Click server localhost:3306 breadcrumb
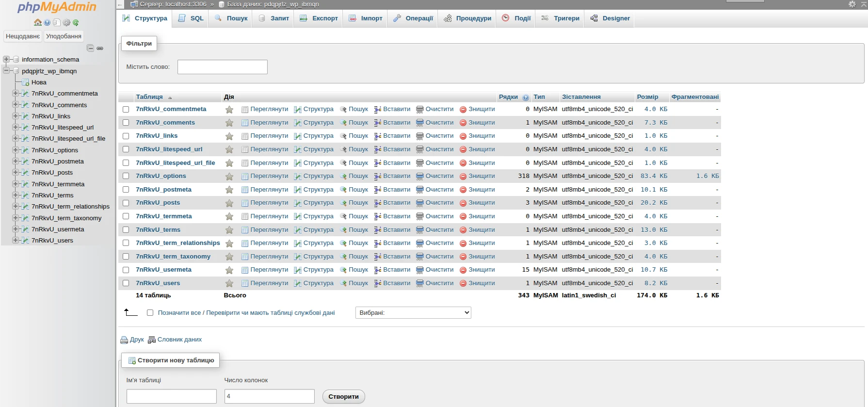 tap(173, 4)
